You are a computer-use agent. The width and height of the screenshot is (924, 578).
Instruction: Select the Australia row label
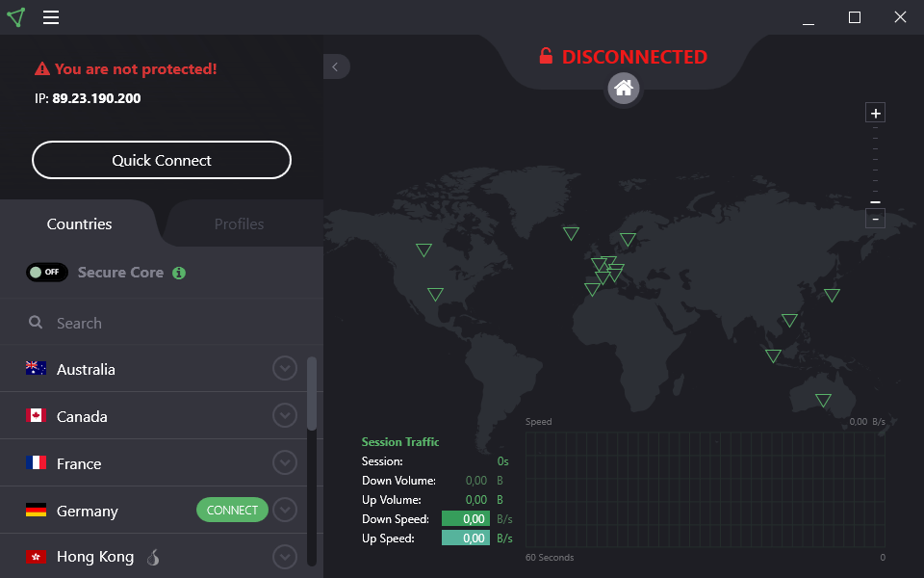(86, 369)
